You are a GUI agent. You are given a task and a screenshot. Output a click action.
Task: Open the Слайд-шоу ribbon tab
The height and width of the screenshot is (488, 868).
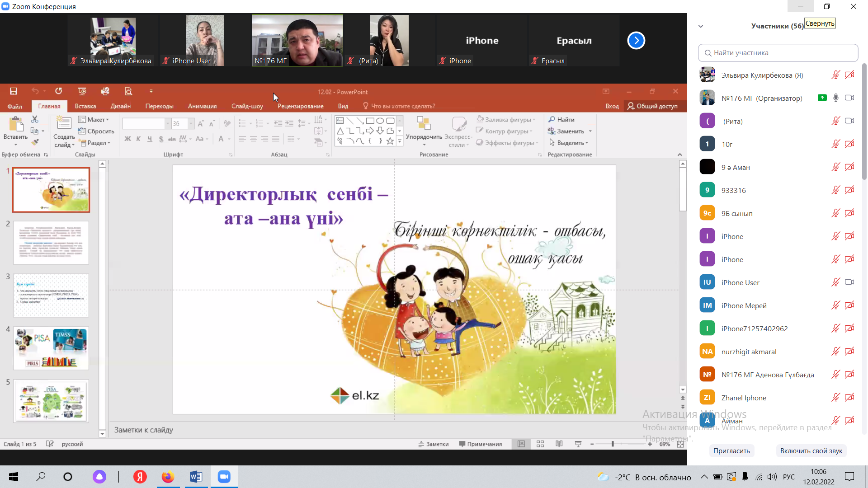pyautogui.click(x=247, y=106)
